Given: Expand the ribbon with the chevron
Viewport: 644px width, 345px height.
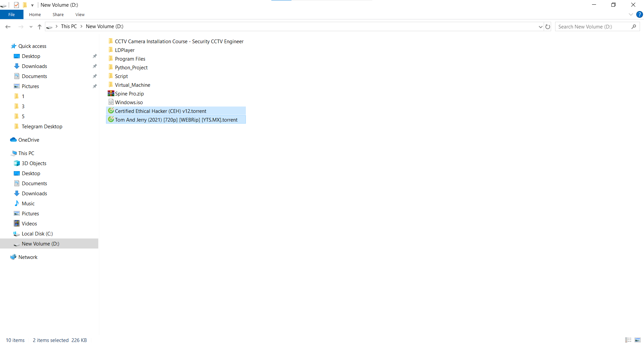Looking at the screenshot, I should [631, 14].
